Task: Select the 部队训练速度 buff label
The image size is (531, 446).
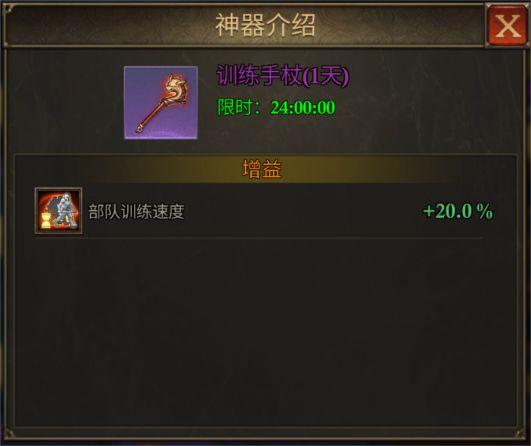Action: (136, 212)
